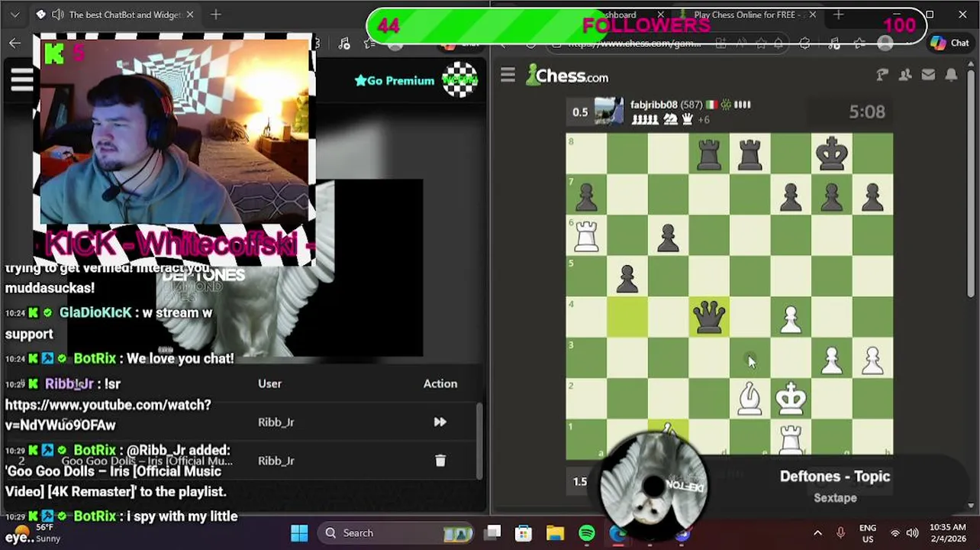Open Chess.com messages envelope icon
The image size is (980, 550).
928,75
